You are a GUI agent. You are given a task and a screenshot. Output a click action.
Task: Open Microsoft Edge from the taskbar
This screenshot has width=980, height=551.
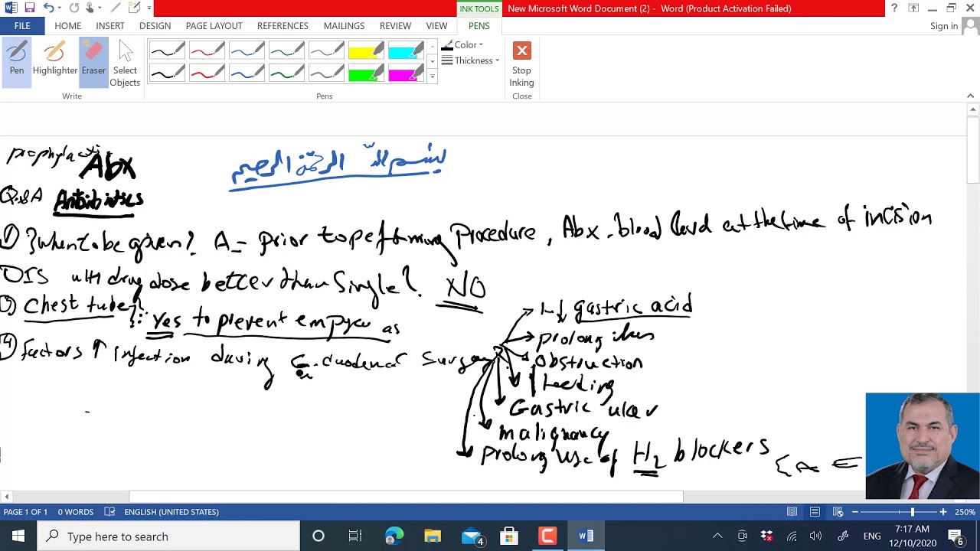[394, 536]
